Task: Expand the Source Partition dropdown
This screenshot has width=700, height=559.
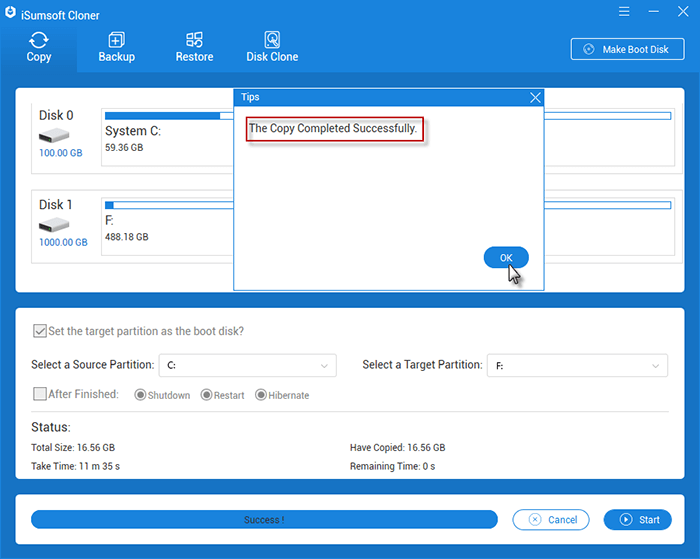Action: point(247,366)
